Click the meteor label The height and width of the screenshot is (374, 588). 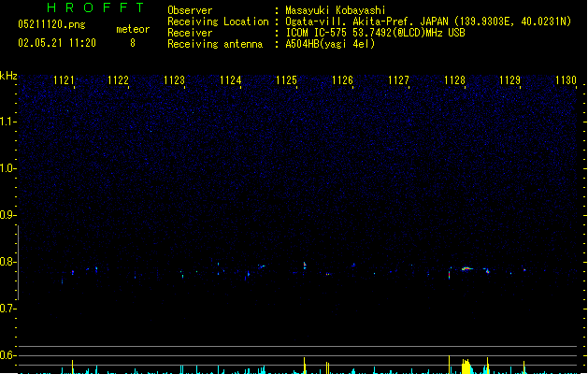pos(133,29)
